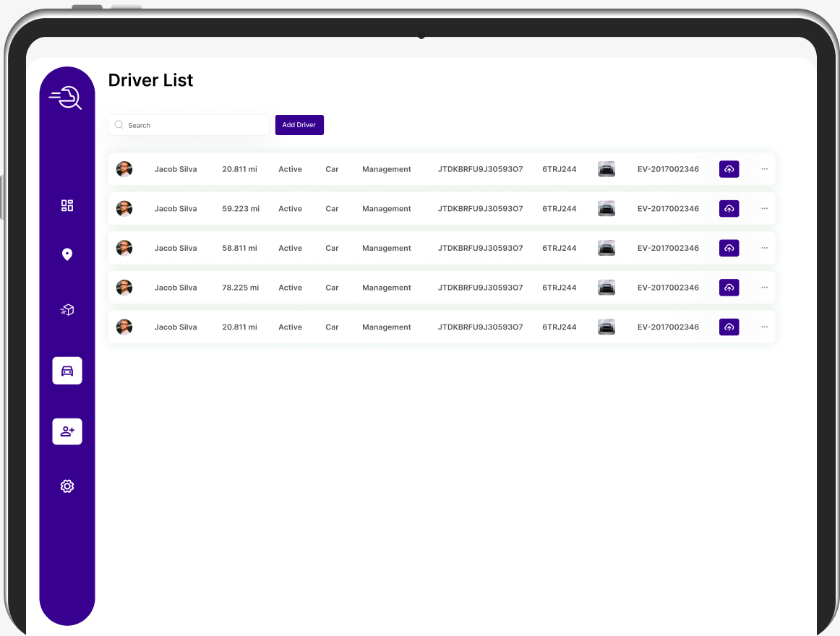The image size is (840, 636).
Task: Click Jacob Silva name in 59.223 mi row
Action: pos(176,208)
